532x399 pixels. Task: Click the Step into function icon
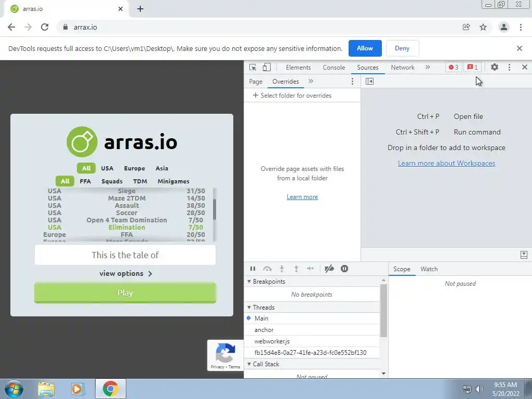[x=282, y=269]
